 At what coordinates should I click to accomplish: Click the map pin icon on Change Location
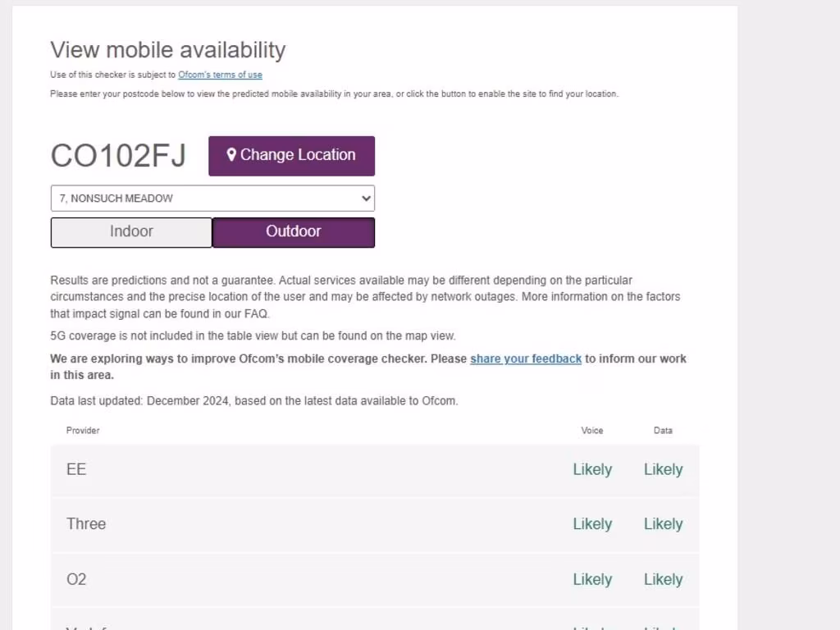pos(231,155)
